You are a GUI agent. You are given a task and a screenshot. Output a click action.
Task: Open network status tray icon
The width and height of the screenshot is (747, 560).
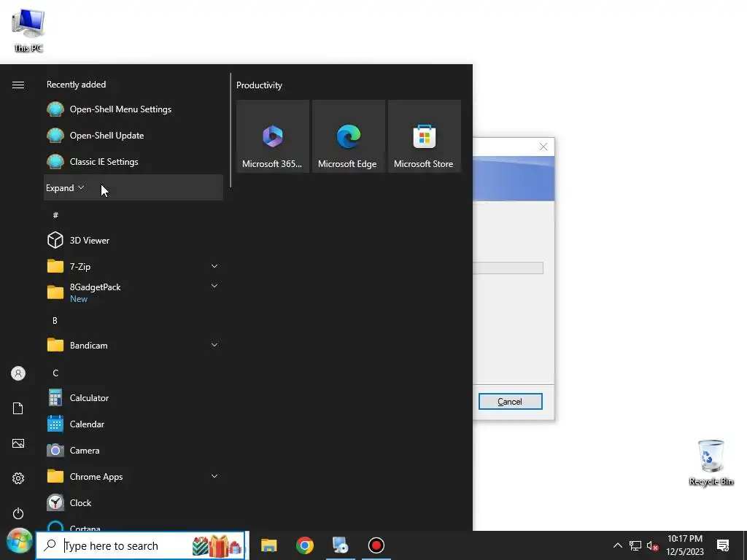coord(635,545)
